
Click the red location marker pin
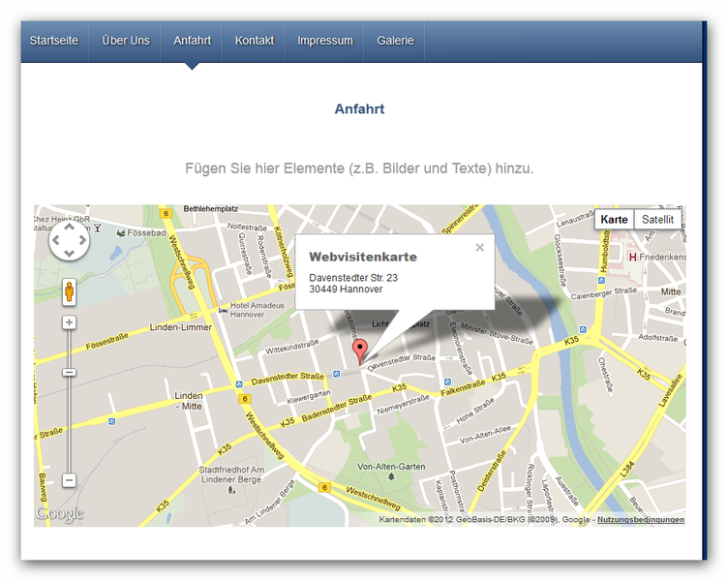coord(360,352)
